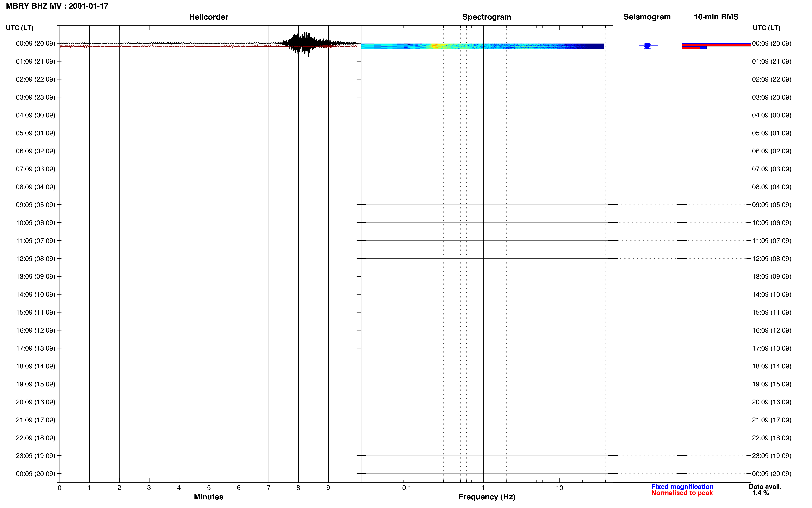This screenshot has width=812, height=508.
Task: Click the plot title MBRY BHZ MV : 2001-01-17
Action: [x=57, y=6]
